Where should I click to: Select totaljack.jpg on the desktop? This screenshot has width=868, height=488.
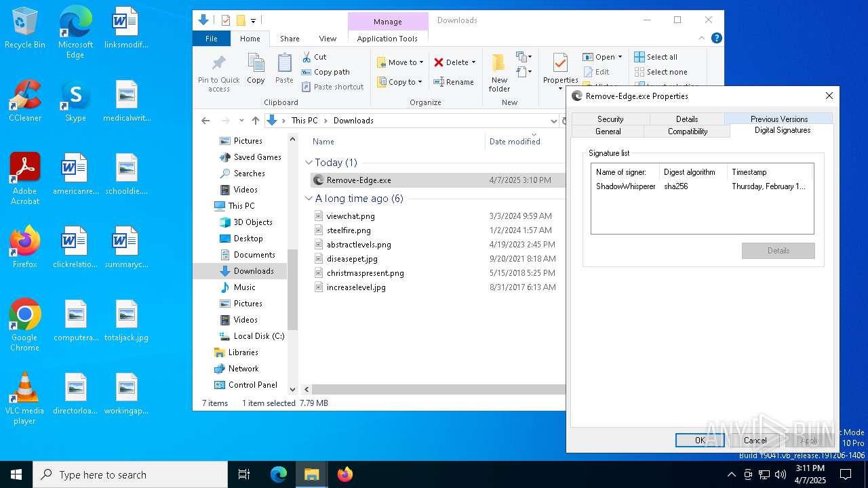127,321
